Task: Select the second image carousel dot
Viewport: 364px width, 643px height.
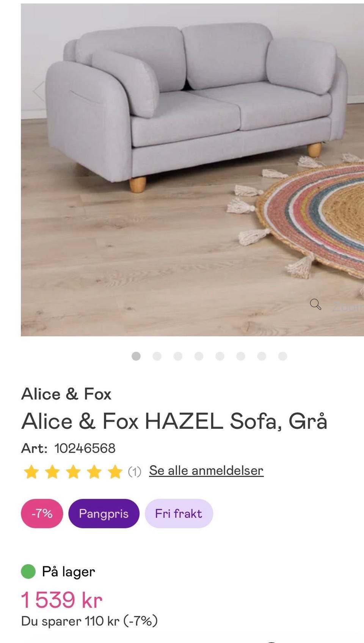Action: (157, 356)
